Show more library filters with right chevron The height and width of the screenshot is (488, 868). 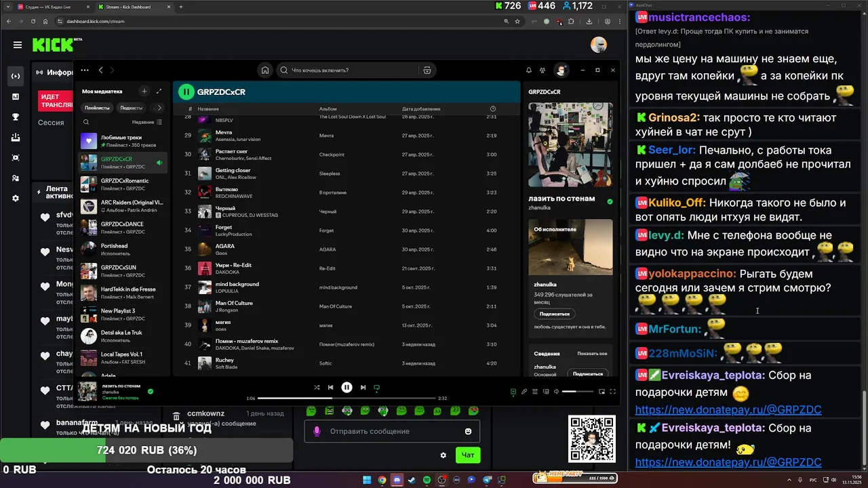159,108
